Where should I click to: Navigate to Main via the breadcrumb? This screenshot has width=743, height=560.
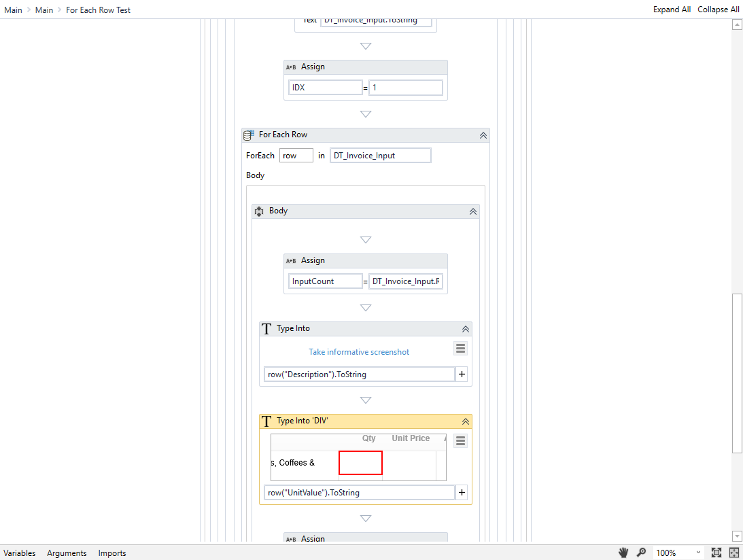pyautogui.click(x=13, y=9)
